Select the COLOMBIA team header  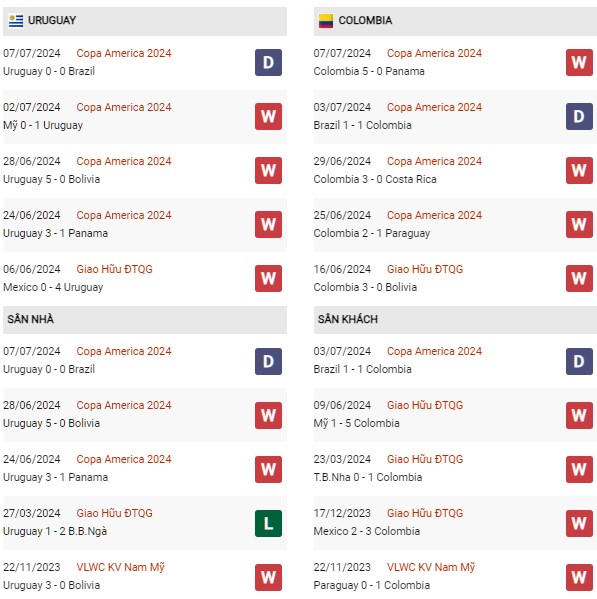tap(455, 21)
